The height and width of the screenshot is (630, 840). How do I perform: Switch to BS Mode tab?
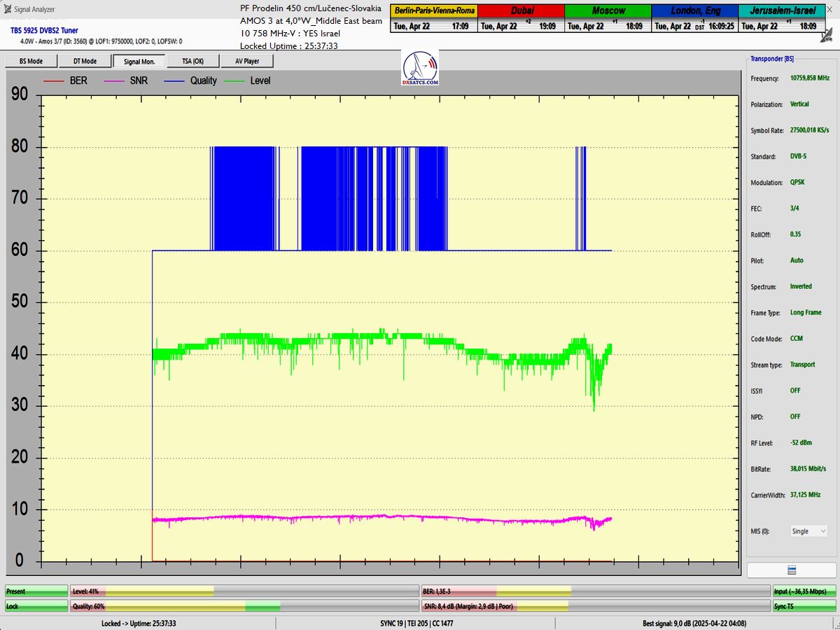click(x=30, y=61)
